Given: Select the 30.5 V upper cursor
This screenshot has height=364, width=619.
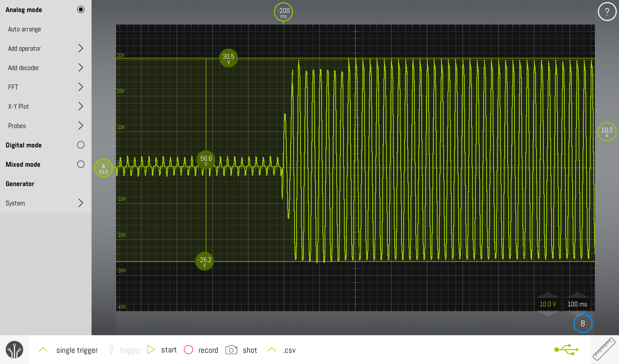Looking at the screenshot, I should coord(228,58).
